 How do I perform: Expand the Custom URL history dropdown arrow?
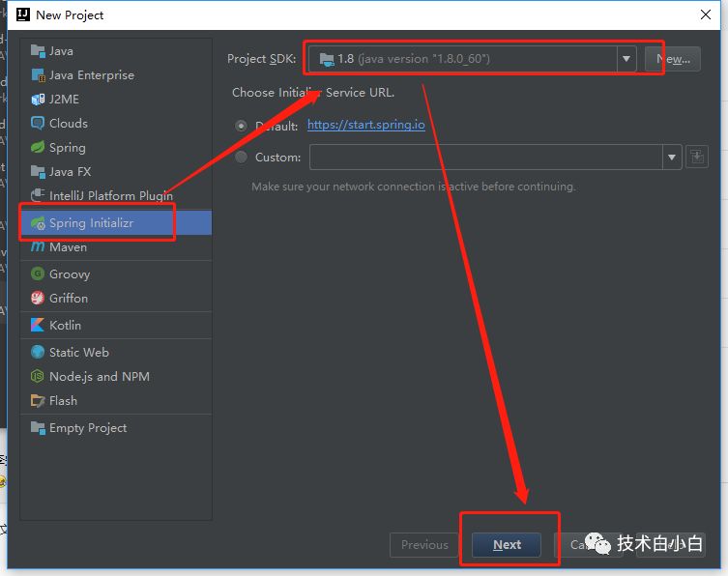672,158
